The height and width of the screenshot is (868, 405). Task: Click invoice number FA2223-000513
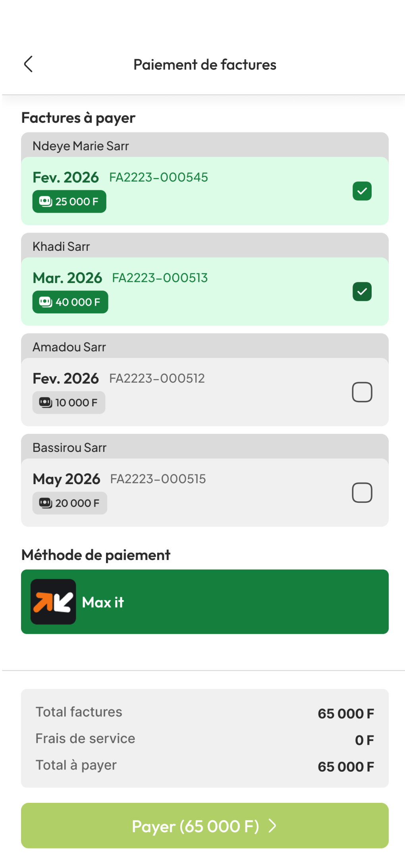160,278
